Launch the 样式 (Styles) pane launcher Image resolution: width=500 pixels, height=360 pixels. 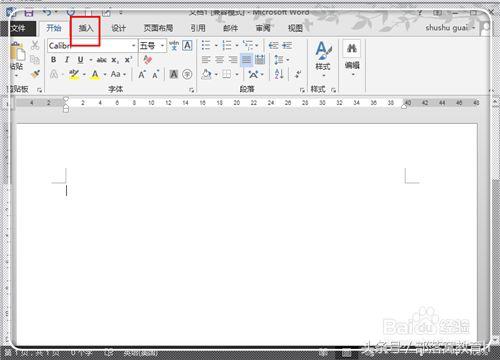[x=333, y=90]
